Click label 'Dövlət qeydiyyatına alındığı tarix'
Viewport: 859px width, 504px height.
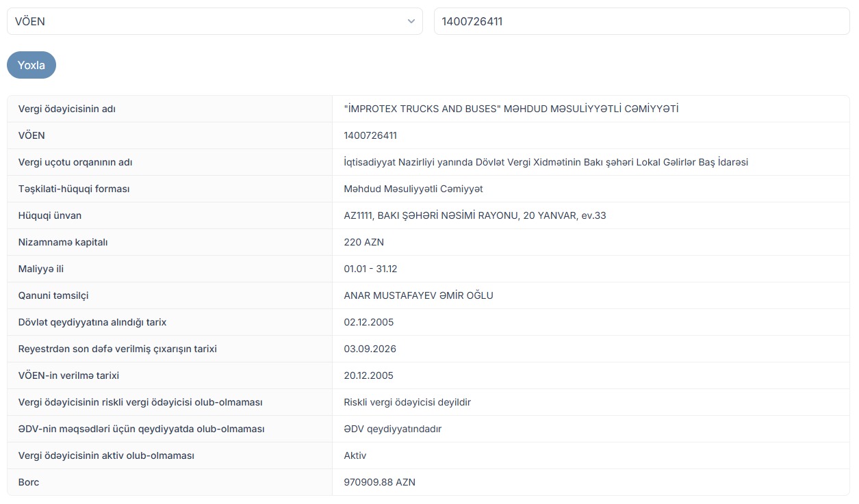click(92, 322)
